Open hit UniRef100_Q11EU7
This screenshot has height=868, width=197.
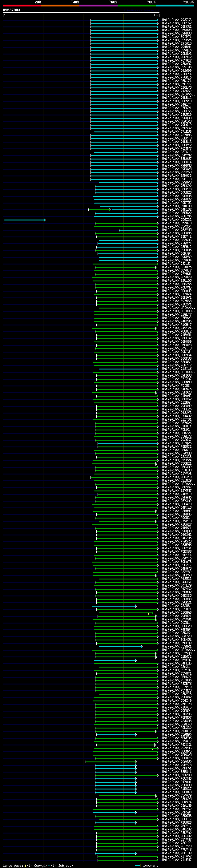(177, 860)
